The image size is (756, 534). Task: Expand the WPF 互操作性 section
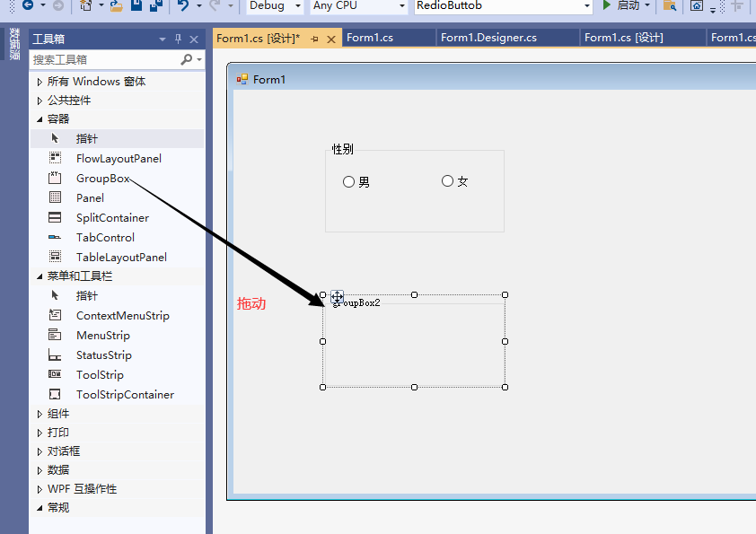pyautogui.click(x=40, y=489)
